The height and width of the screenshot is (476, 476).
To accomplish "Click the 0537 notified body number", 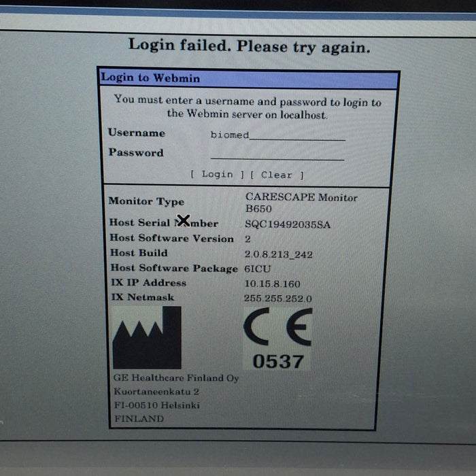I will tap(277, 361).
